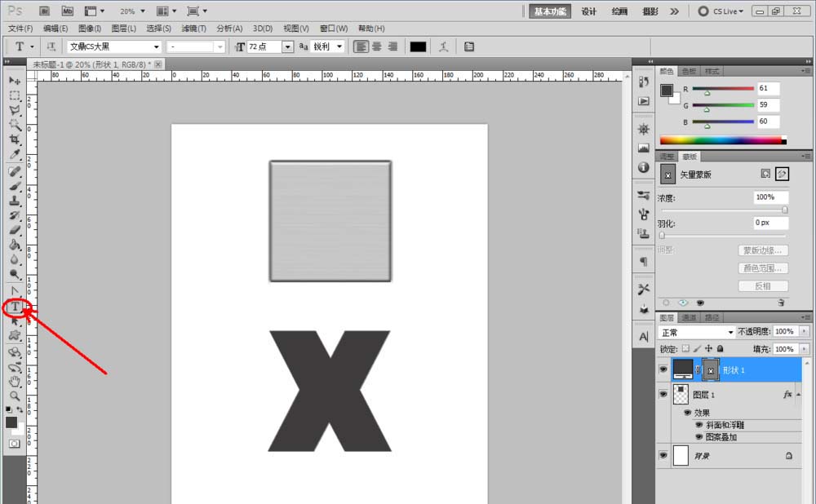Click the text color swatch

click(418, 46)
